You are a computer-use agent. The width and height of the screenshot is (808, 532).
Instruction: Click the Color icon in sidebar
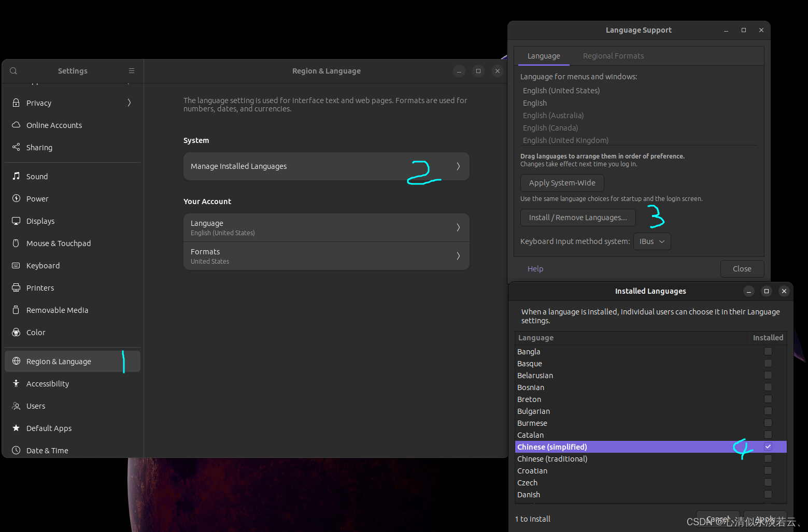tap(16, 332)
